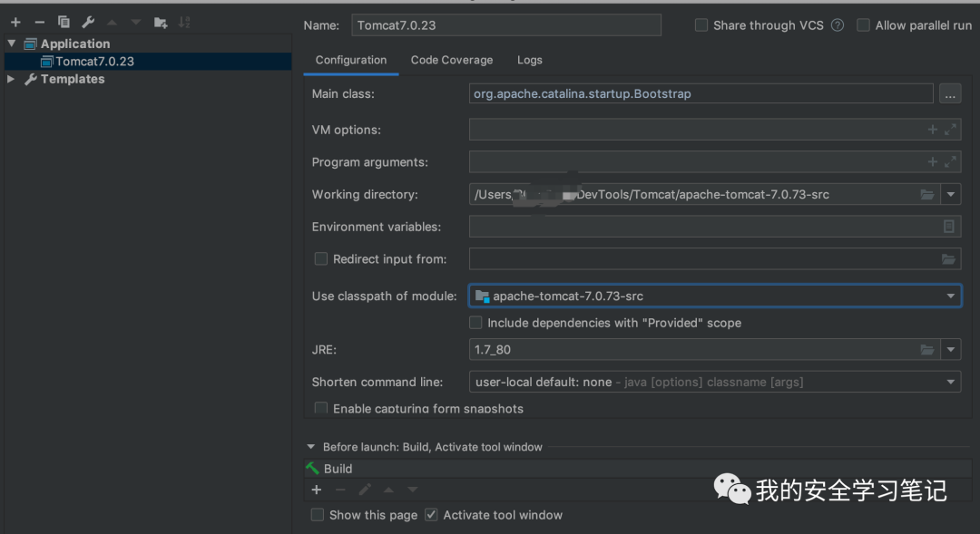This screenshot has height=534, width=980.
Task: Switch to the Configuration tab
Action: (350, 60)
